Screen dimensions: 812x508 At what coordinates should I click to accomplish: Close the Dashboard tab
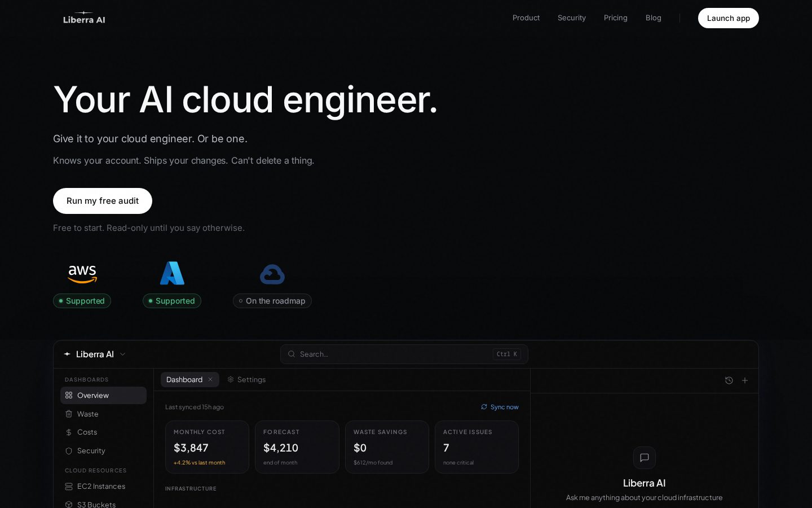pyautogui.click(x=210, y=379)
